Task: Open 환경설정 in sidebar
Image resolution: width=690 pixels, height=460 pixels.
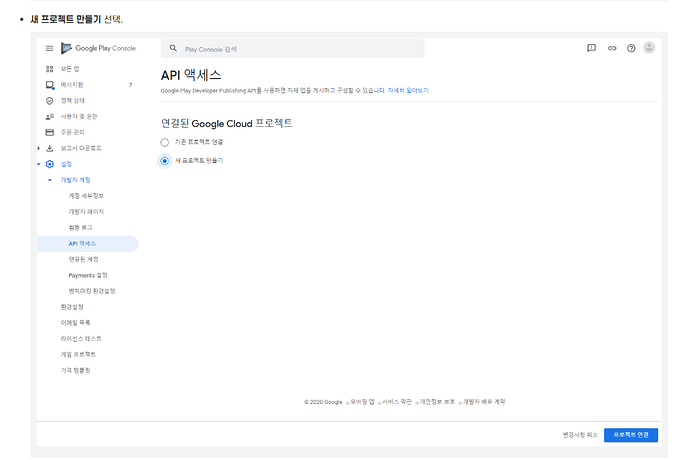Action: [72, 307]
